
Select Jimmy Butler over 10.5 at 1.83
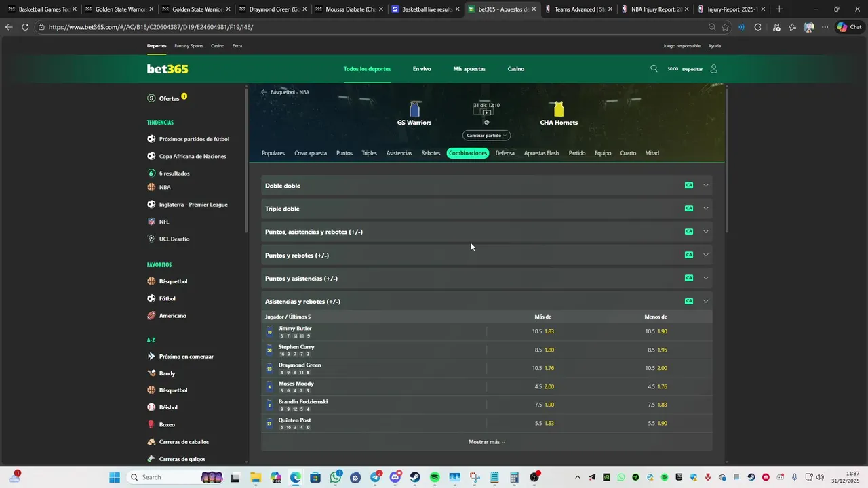(543, 331)
